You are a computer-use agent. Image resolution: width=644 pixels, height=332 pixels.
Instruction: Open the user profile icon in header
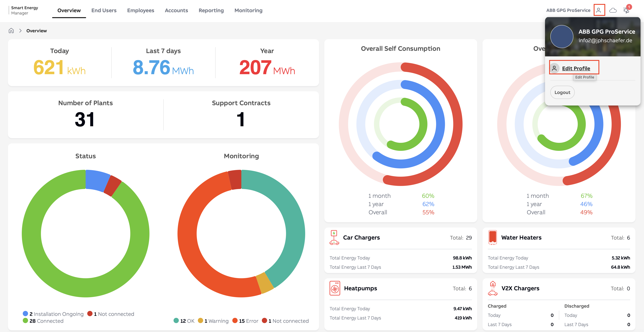point(599,10)
